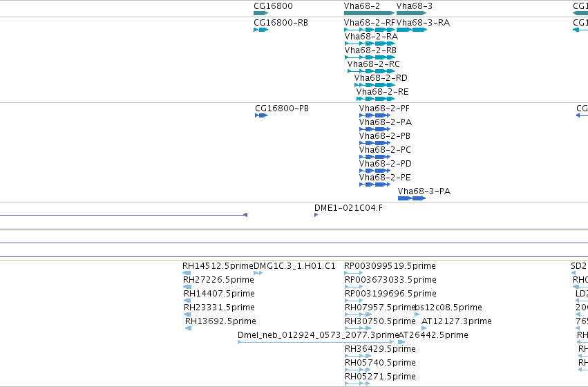The image size is (588, 387).
Task: Select EST AT26442.5prime
Action: (x=401, y=342)
